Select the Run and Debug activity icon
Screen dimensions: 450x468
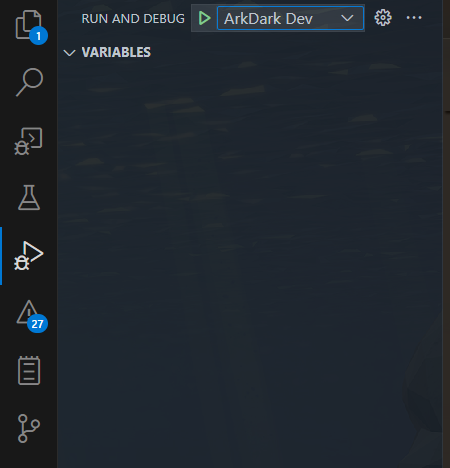pyautogui.click(x=29, y=256)
